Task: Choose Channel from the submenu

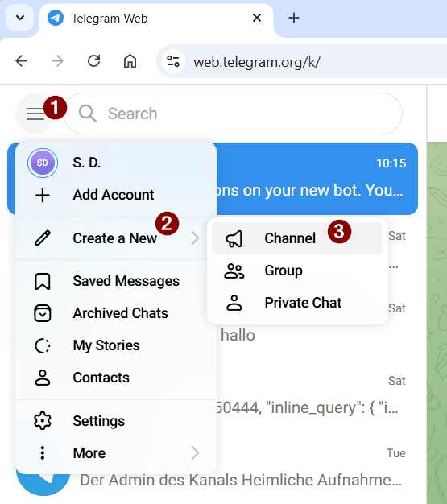Action: point(297,238)
